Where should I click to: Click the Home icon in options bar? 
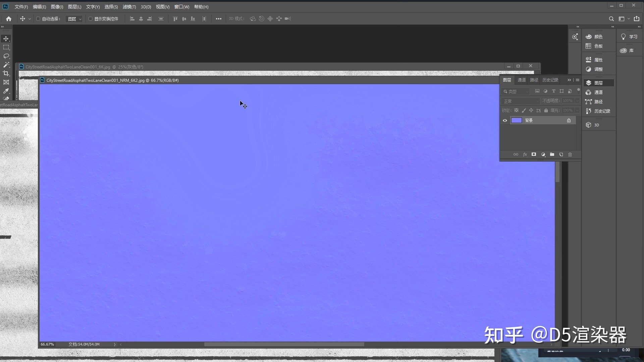9,19
